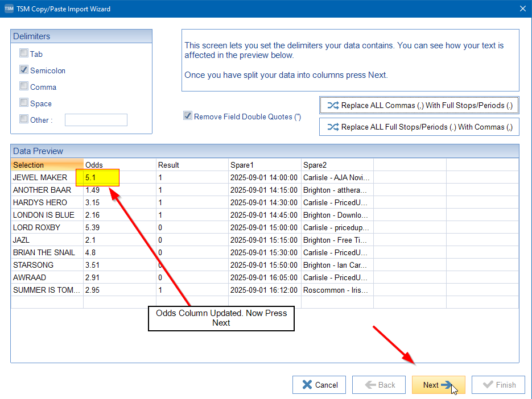The width and height of the screenshot is (532, 399).
Task: Uncheck the Semicolon delimiter checkbox
Action: [24, 70]
